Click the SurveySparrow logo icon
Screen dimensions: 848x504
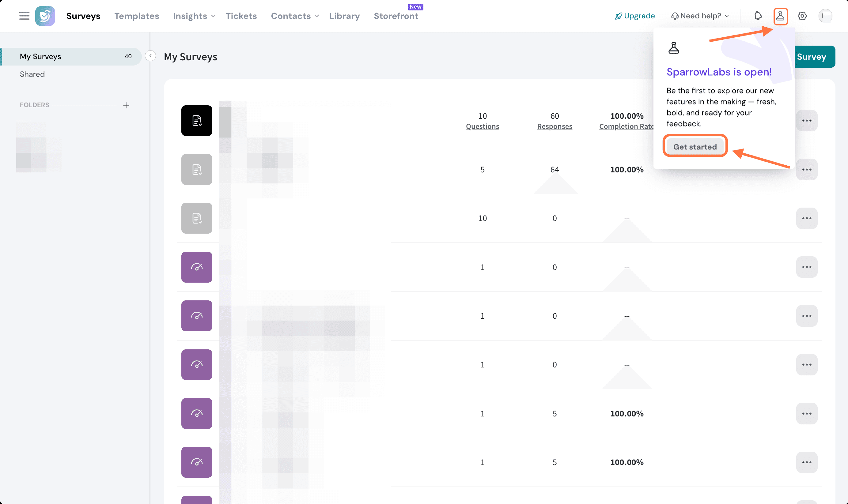coord(45,16)
